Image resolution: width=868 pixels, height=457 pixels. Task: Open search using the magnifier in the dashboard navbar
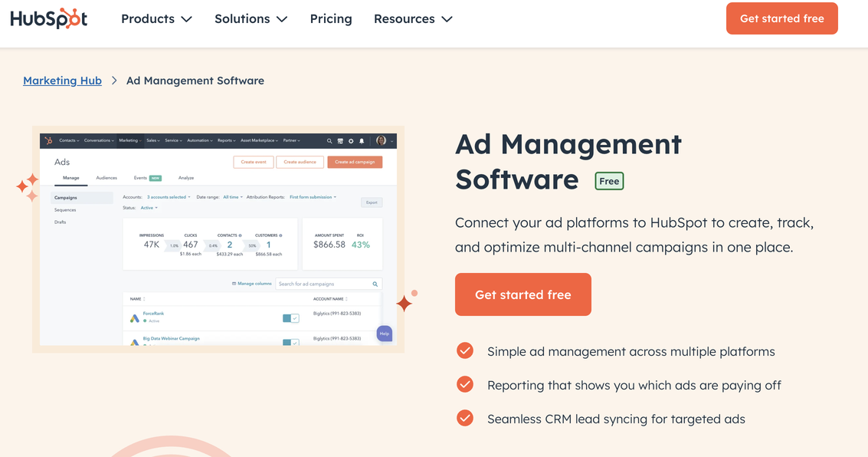[329, 141]
